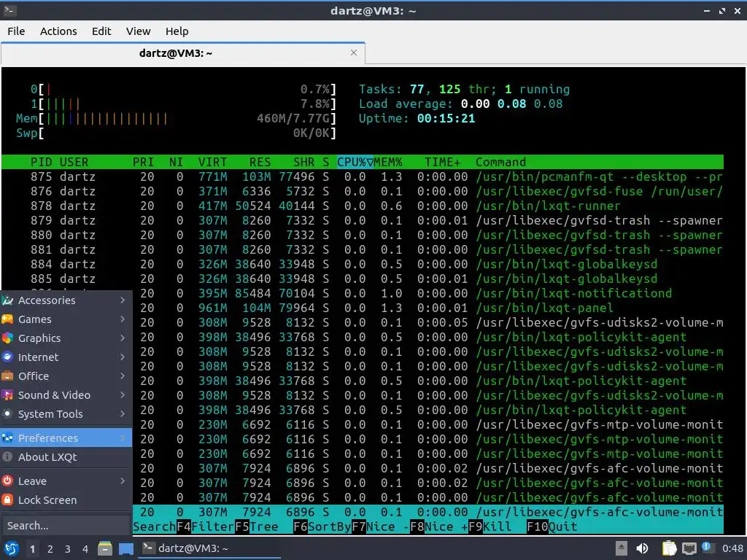The height and width of the screenshot is (560, 747).
Task: Expand the Leave submenu arrow
Action: [123, 481]
